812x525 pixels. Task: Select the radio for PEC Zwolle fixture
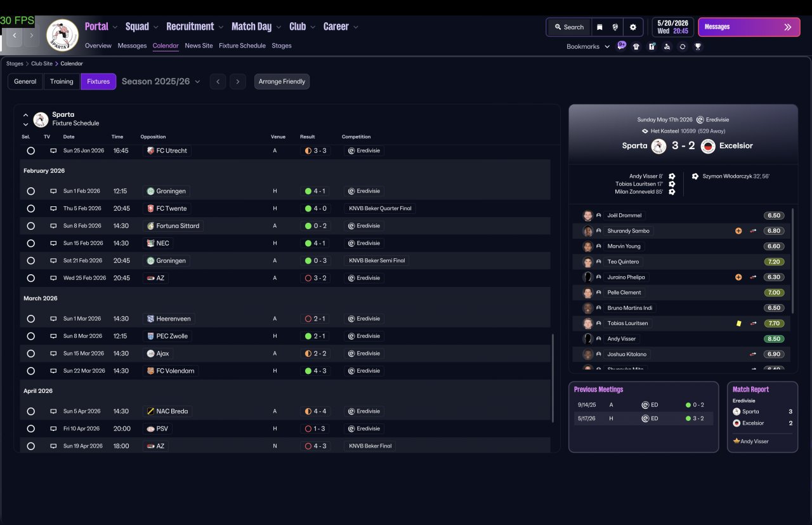click(x=30, y=336)
